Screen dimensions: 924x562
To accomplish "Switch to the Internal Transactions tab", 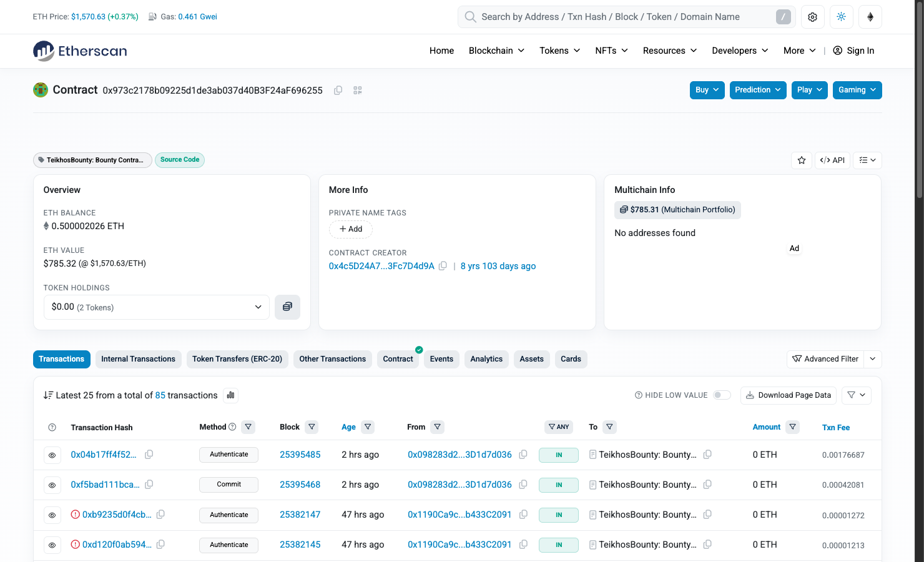I will [139, 359].
